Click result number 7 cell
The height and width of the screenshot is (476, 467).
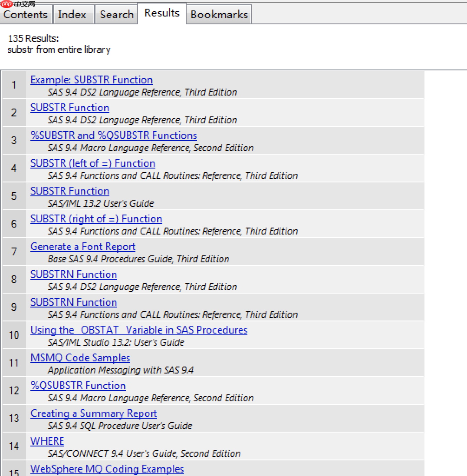click(x=14, y=251)
